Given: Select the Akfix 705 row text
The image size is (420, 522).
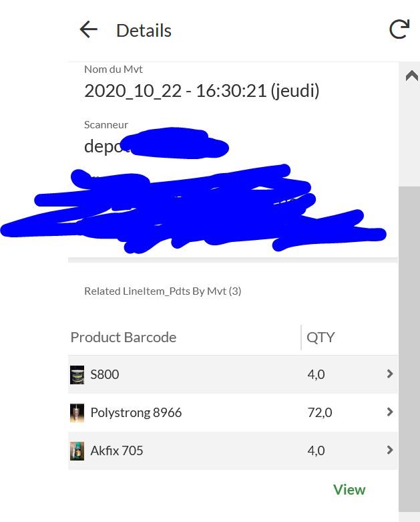Looking at the screenshot, I should coord(117,450).
